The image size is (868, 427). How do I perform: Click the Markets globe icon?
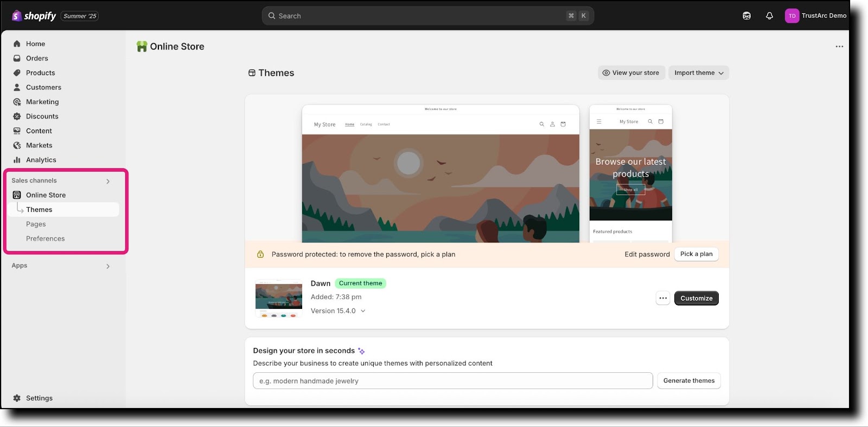coord(17,145)
